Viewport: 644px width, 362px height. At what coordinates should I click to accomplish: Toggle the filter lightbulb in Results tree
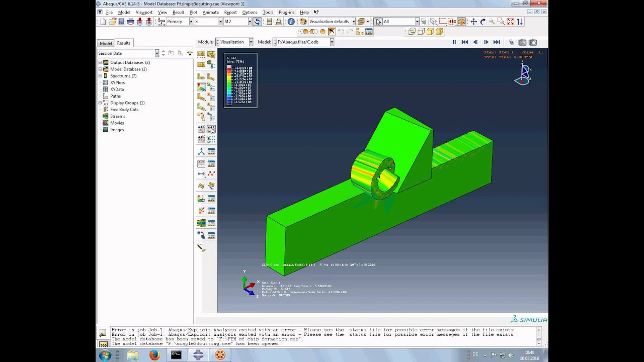point(190,53)
